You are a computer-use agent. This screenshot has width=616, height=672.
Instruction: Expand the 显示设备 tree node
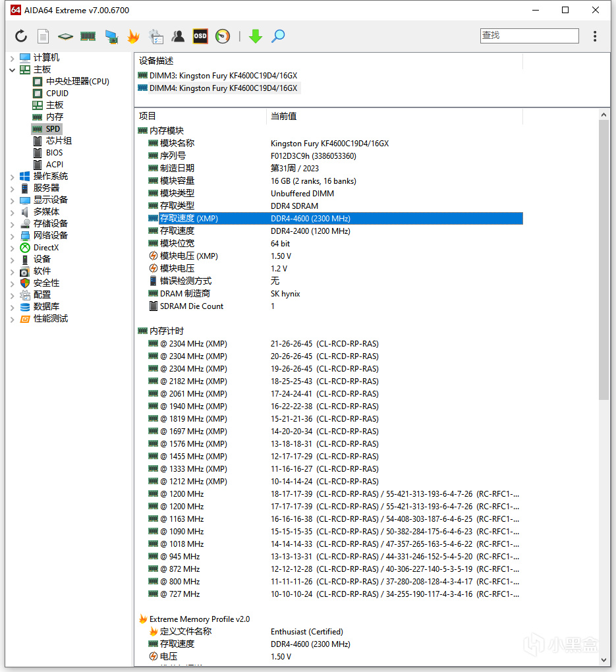(x=13, y=200)
